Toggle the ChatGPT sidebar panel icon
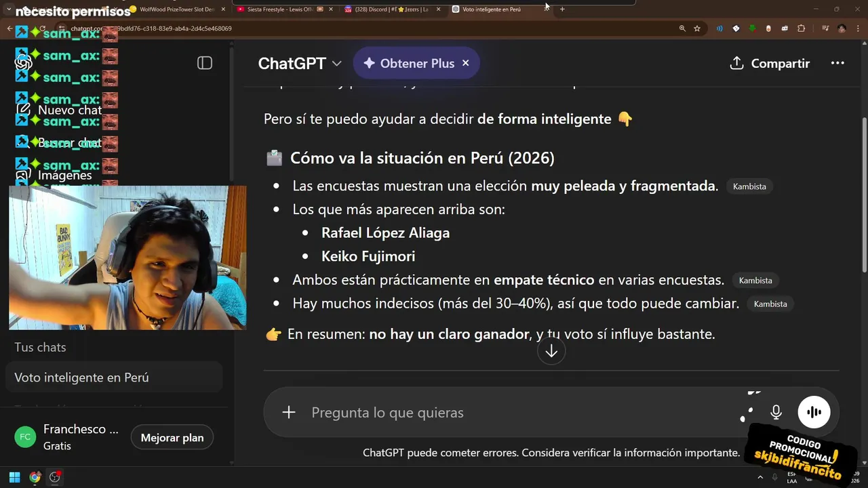This screenshot has width=868, height=488. pyautogui.click(x=205, y=63)
